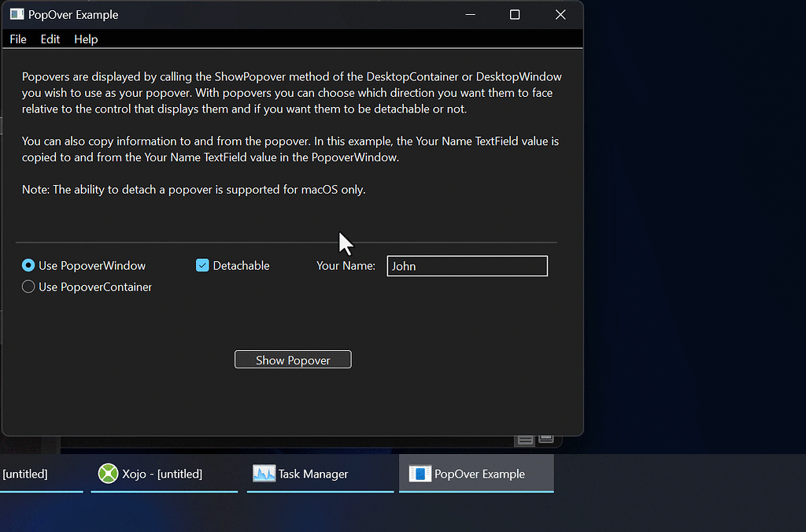Close the PopOver Example window

(x=560, y=14)
